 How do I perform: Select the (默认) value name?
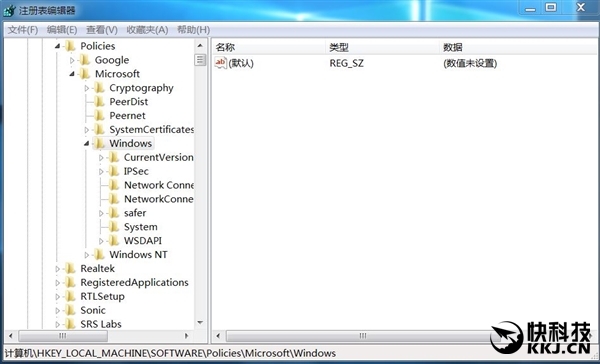click(x=241, y=63)
